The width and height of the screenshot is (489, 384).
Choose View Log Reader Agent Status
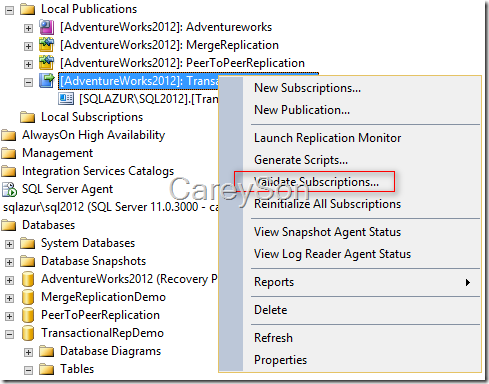(362, 254)
